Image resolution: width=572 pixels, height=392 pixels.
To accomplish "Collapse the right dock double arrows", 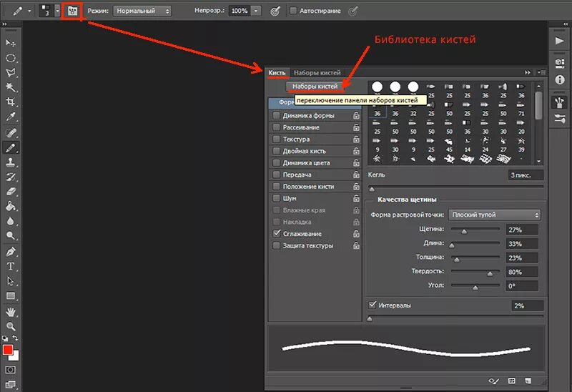I will click(x=566, y=24).
